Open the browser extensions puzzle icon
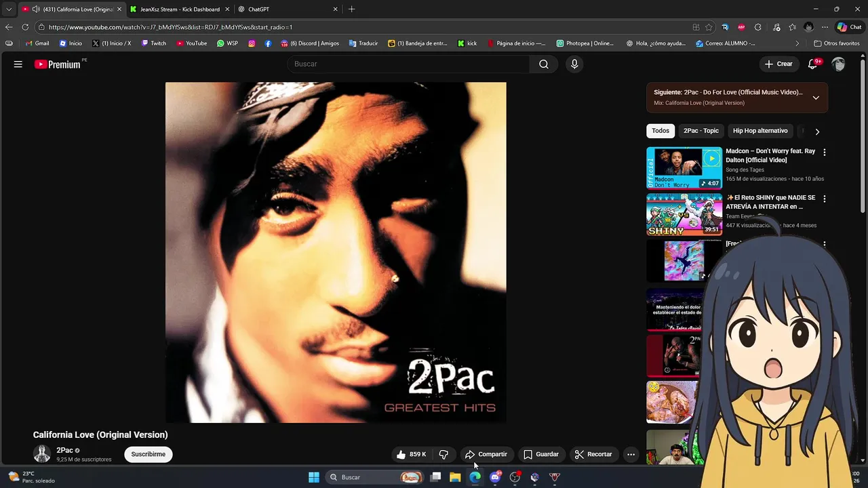The width and height of the screenshot is (868, 488). (x=757, y=27)
